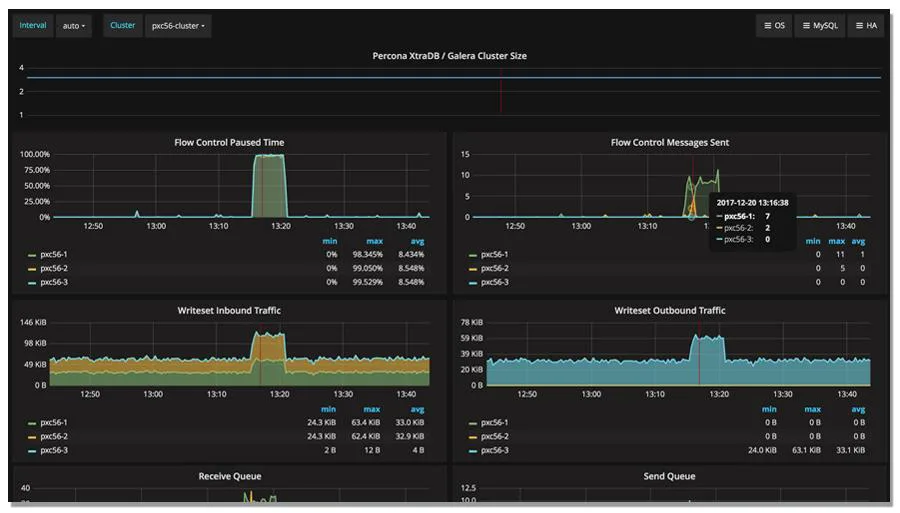Toggle pxc56-3 series in Writeset Outbound Traffic legend
The image size is (900, 513).
point(494,450)
